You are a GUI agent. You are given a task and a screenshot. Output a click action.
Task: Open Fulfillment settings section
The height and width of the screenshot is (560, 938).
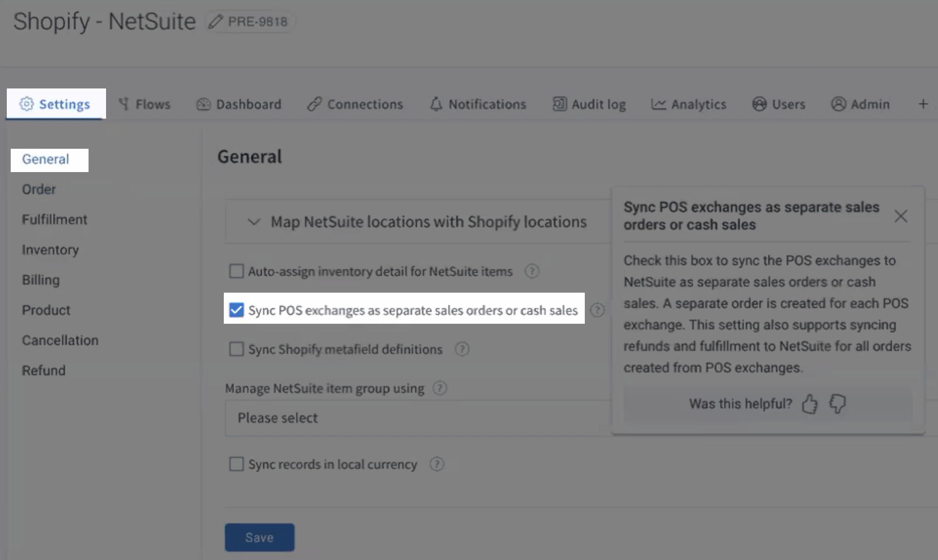pyautogui.click(x=54, y=220)
